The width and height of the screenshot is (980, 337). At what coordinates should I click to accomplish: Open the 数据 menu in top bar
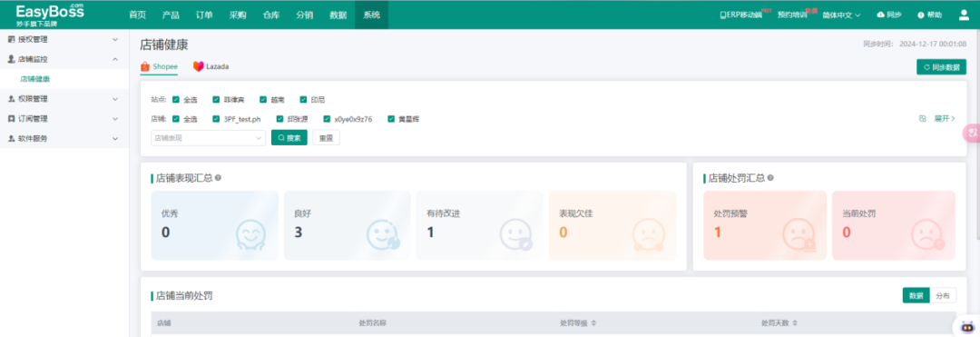click(x=338, y=15)
